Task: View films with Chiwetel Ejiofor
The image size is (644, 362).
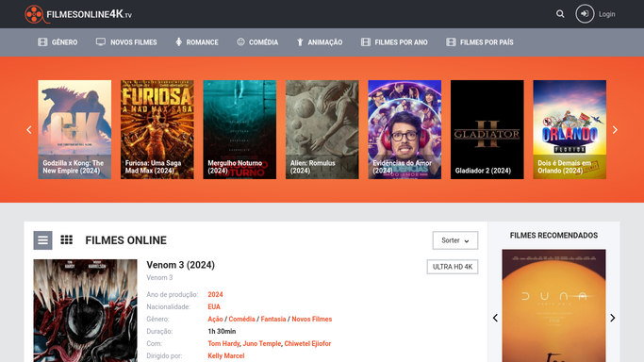Action: click(x=307, y=343)
